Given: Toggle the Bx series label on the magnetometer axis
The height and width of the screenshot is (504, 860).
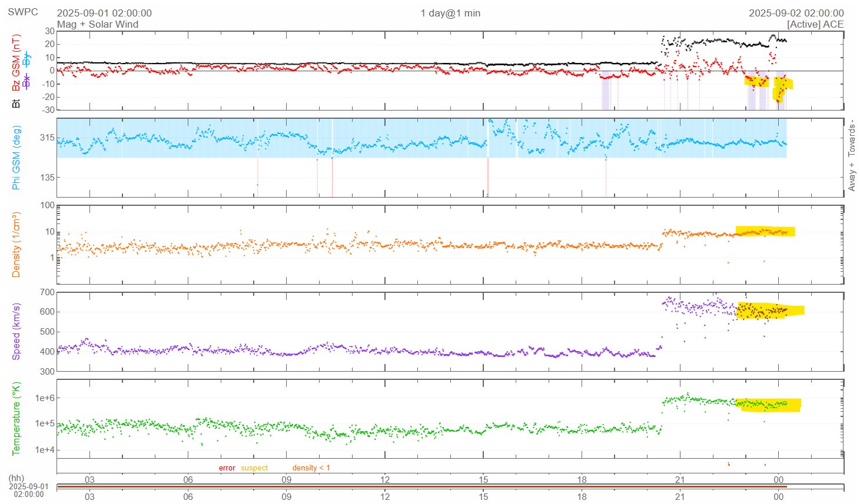Looking at the screenshot, I should [x=26, y=81].
